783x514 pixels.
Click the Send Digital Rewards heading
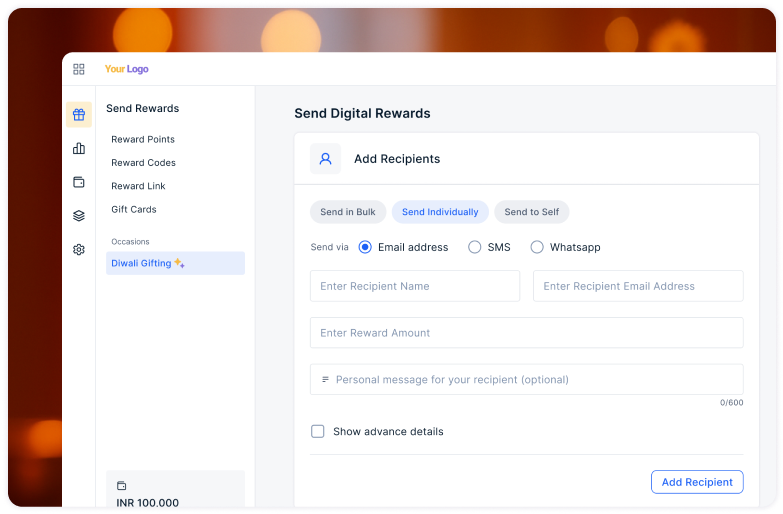pos(362,113)
